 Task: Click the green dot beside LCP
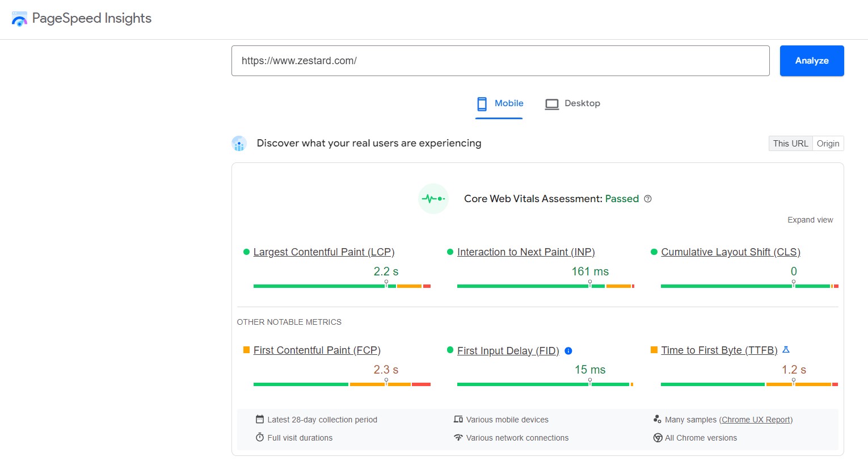pyautogui.click(x=246, y=252)
